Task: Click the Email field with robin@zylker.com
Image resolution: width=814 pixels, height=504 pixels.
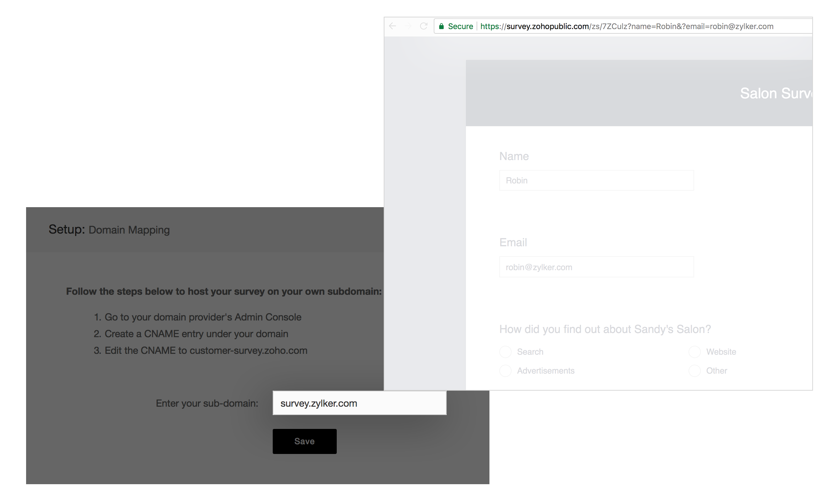Action: (x=596, y=267)
